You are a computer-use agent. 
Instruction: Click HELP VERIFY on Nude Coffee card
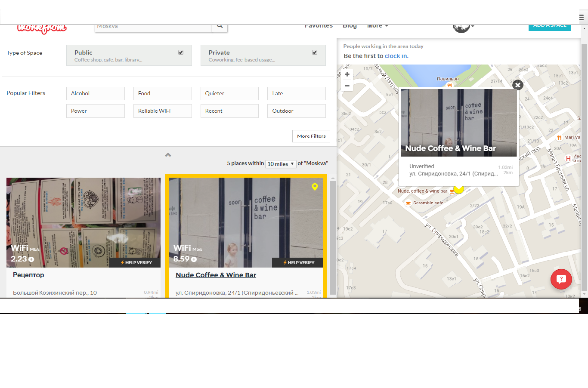(x=298, y=262)
